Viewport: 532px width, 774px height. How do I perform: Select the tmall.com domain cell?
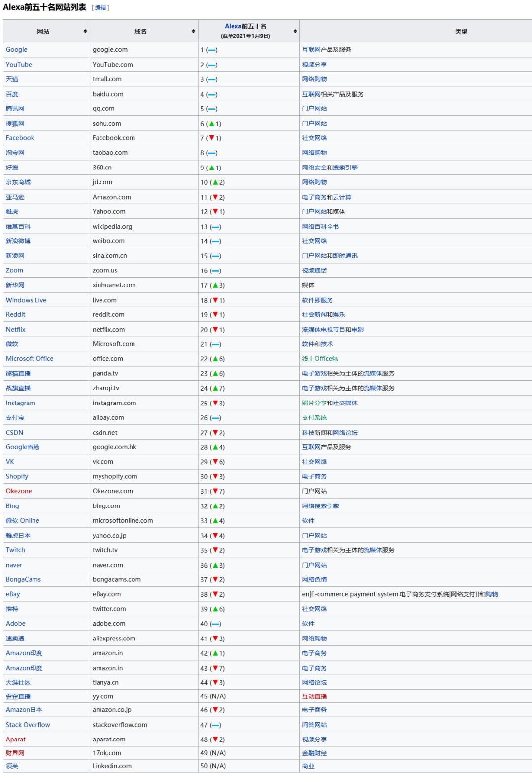tap(144, 79)
